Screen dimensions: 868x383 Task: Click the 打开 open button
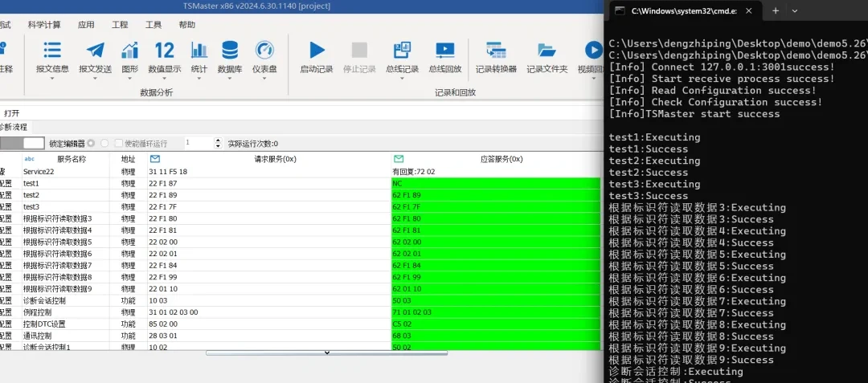click(x=11, y=112)
